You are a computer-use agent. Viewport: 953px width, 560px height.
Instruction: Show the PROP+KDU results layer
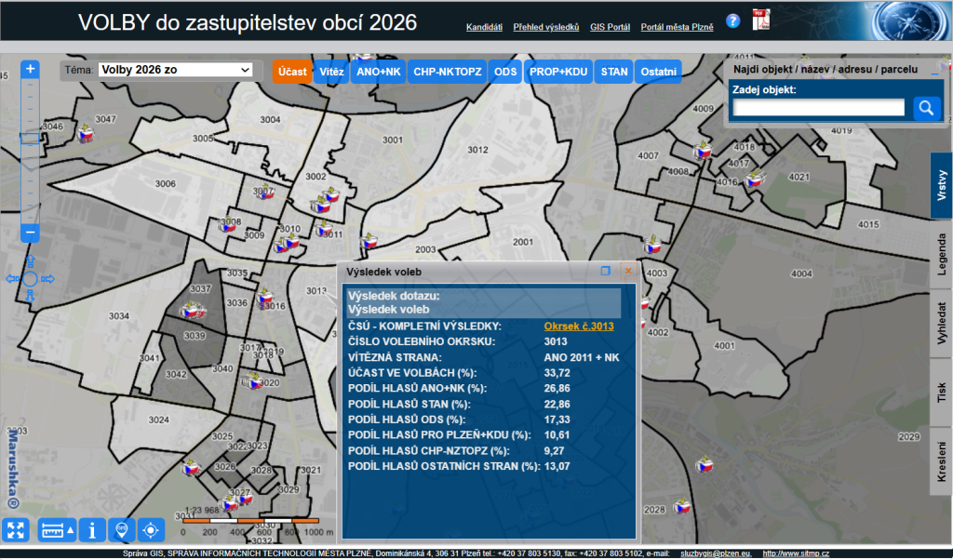[x=558, y=72]
